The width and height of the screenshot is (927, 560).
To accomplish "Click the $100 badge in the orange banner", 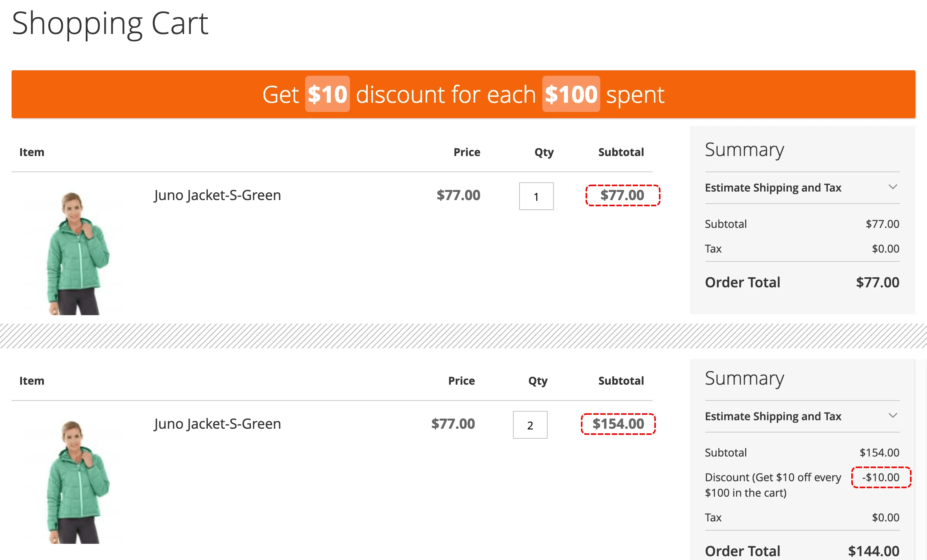I will pos(571,94).
